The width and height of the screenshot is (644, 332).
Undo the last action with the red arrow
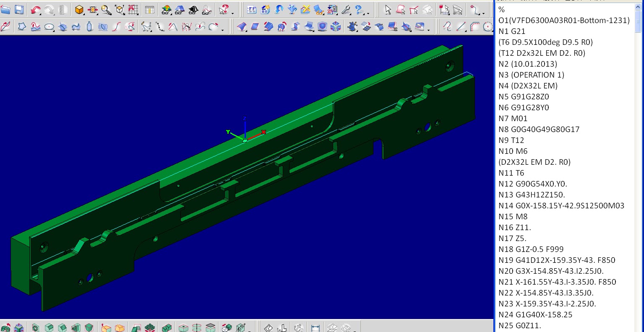tap(36, 10)
